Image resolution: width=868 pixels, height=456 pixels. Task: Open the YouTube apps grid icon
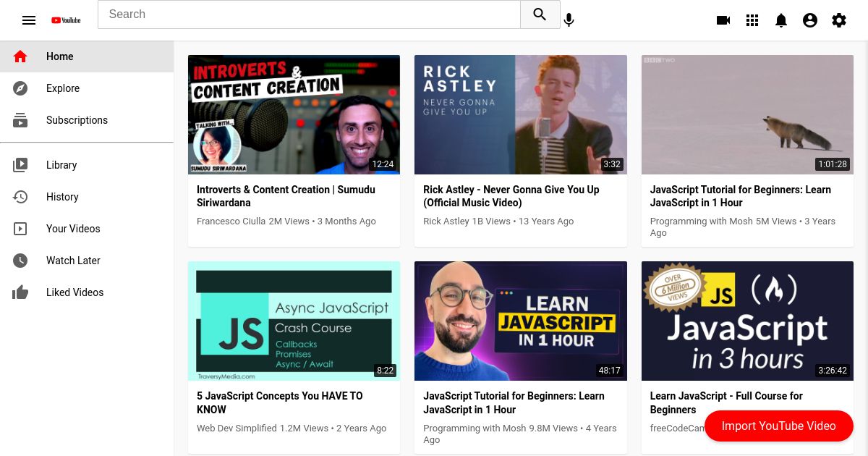tap(752, 20)
